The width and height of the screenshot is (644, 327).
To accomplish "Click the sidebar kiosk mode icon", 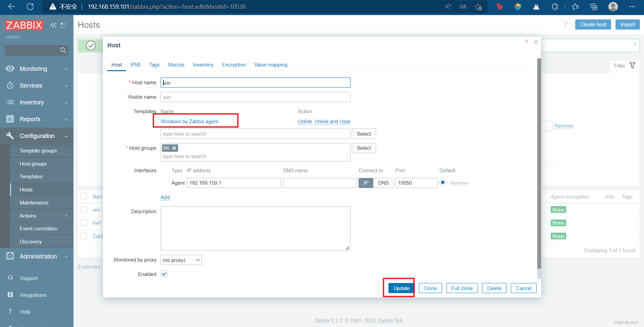I will tap(63, 25).
